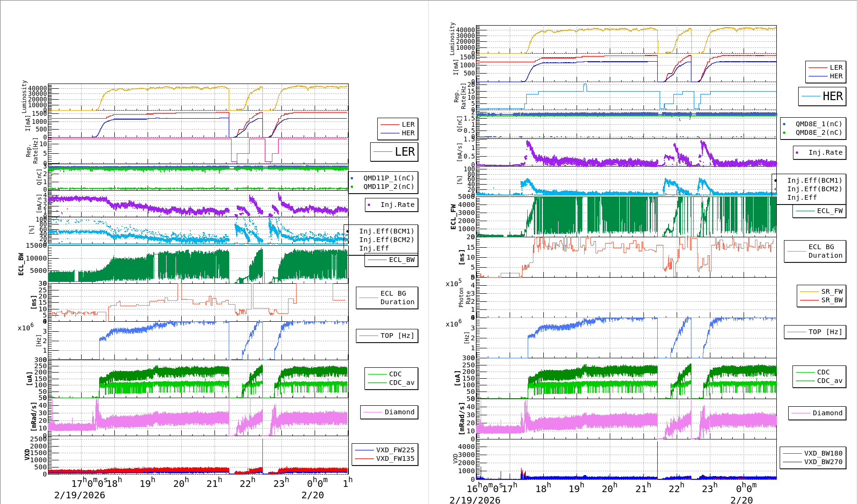The height and width of the screenshot is (504, 857).
Task: Click the QMD8E_1(nC) legend entry
Action: (819, 124)
